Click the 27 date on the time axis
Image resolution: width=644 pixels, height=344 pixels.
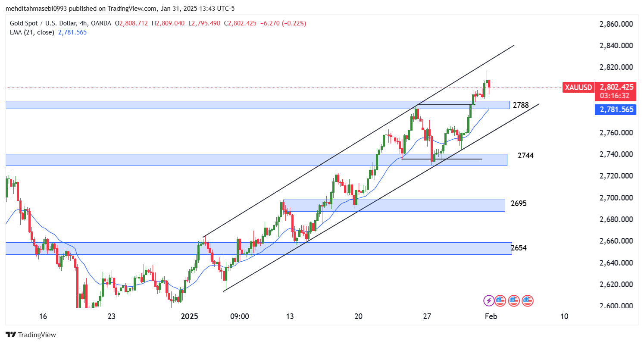[427, 316]
